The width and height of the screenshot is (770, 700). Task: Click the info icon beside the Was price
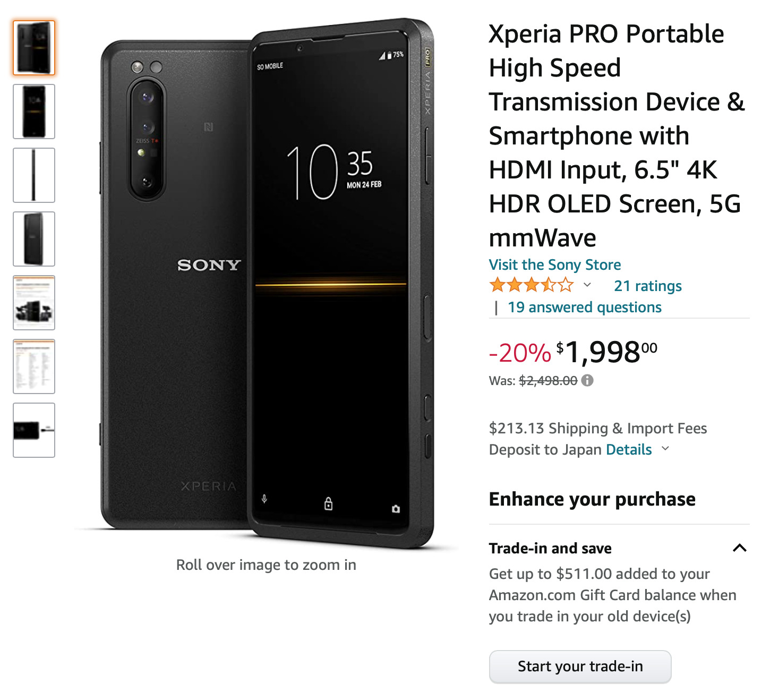[x=587, y=380]
